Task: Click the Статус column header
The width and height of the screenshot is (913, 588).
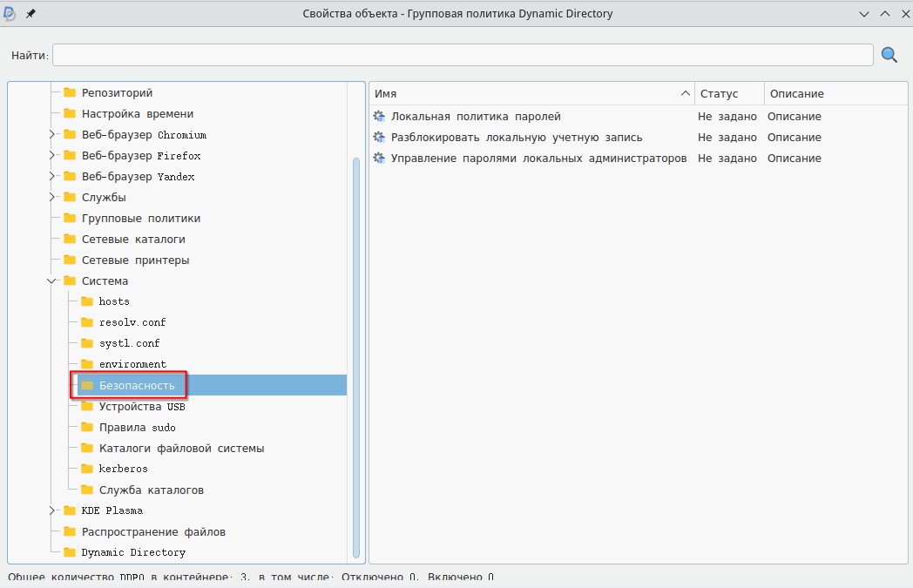Action: 728,94
